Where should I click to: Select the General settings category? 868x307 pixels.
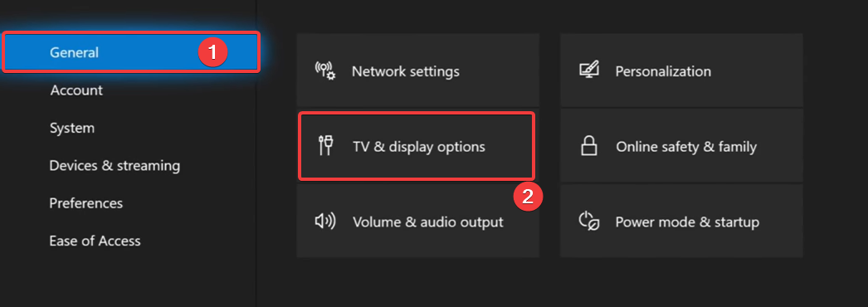131,52
